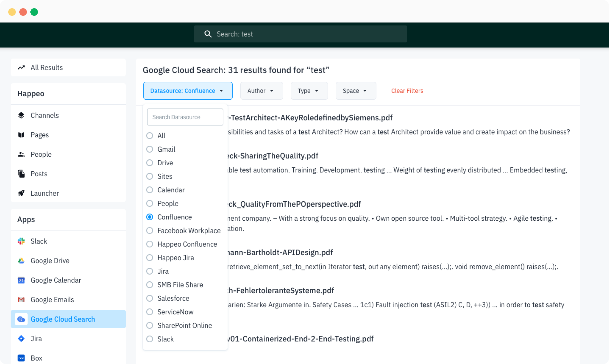Select ServiceNow datasource option

pyautogui.click(x=150, y=312)
